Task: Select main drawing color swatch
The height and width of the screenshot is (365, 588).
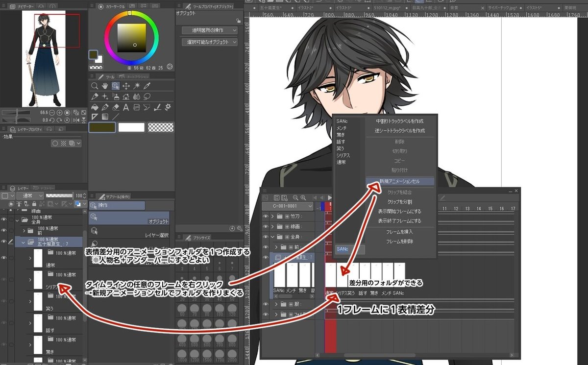Action: pyautogui.click(x=102, y=127)
